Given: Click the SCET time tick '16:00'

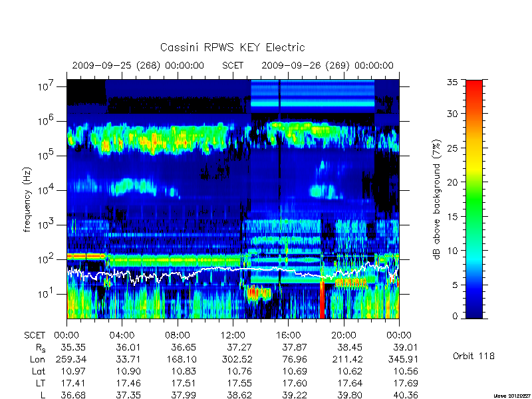Looking at the screenshot, I should point(288,335).
